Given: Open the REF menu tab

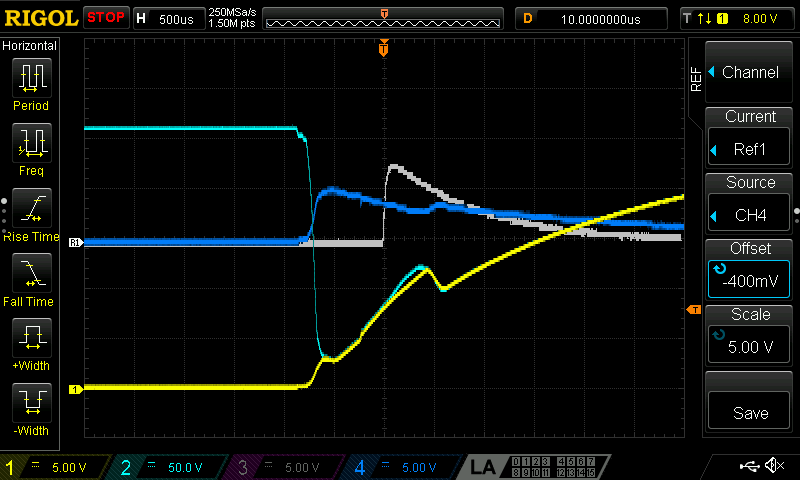Looking at the screenshot, I should pos(696,79).
